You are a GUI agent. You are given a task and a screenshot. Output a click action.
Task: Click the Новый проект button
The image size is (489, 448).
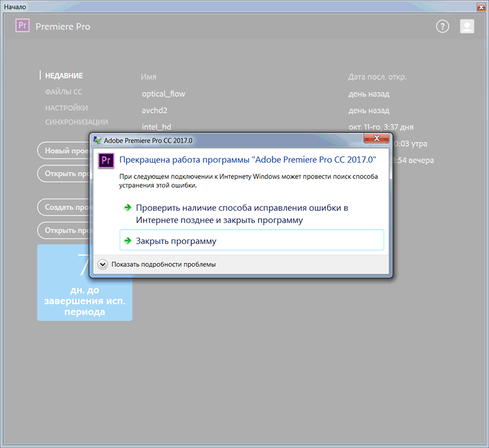64,150
